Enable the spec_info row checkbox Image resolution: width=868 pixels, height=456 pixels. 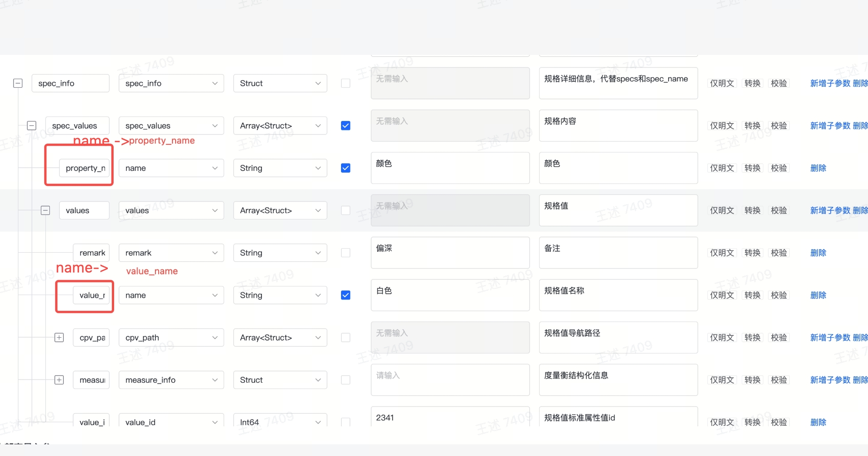click(x=345, y=83)
